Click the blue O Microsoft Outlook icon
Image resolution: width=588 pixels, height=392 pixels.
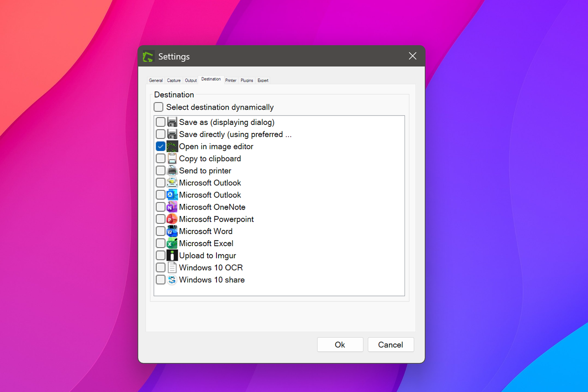coord(172,195)
